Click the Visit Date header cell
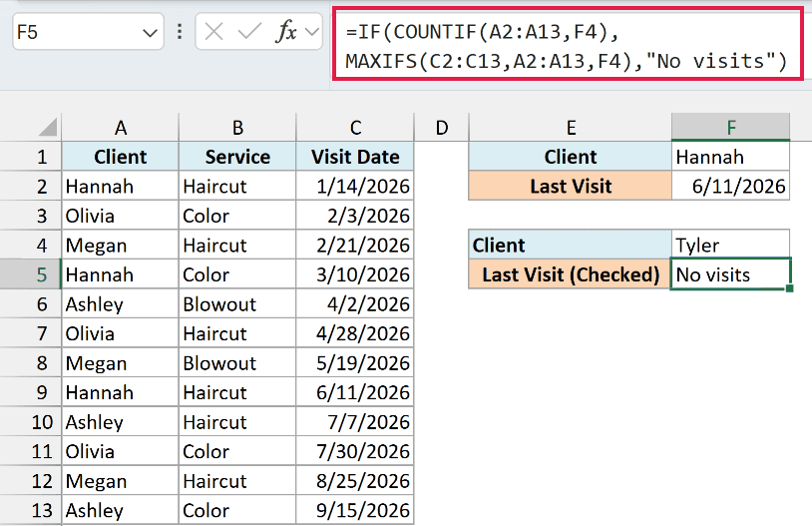The height and width of the screenshot is (526, 812). point(355,157)
